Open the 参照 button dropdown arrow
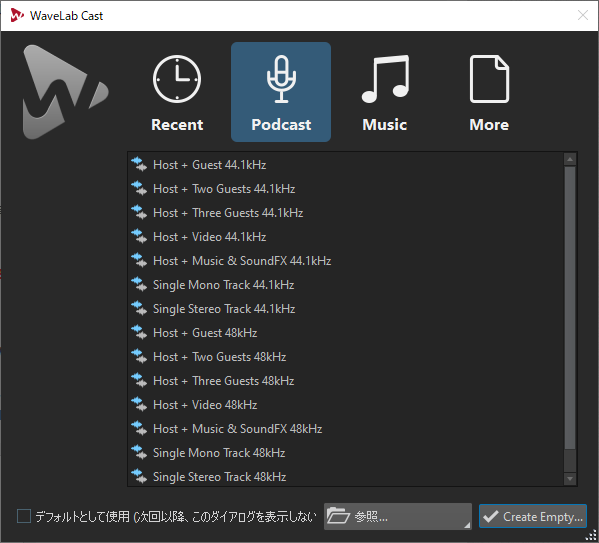The height and width of the screenshot is (543, 599). point(467,525)
